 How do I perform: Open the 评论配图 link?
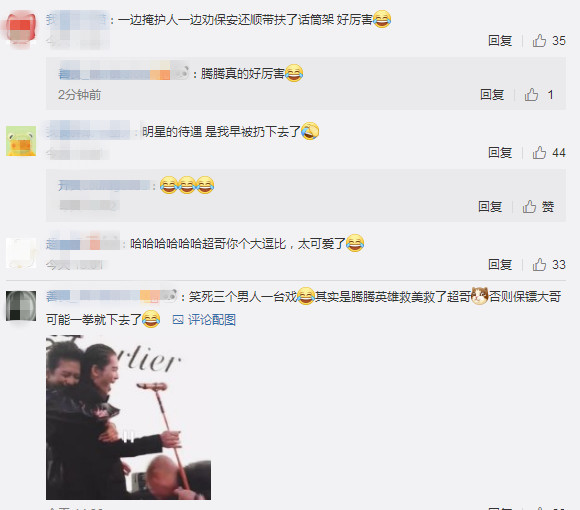coord(212,320)
